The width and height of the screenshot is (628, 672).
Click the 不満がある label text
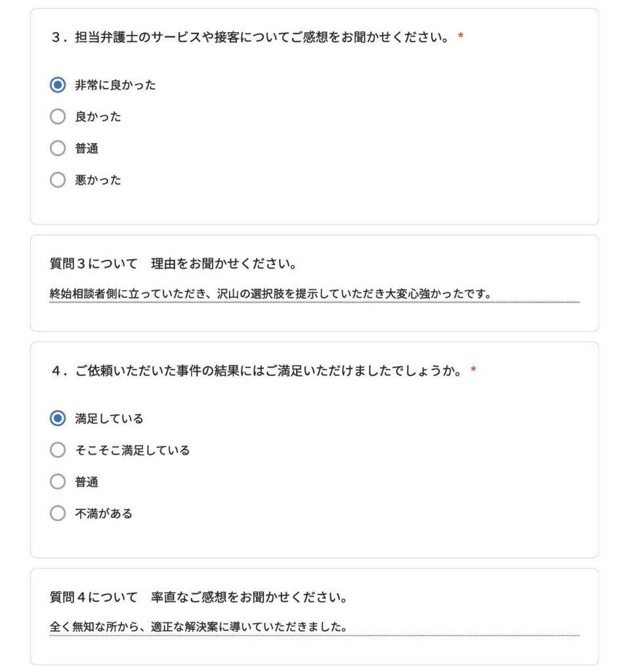(104, 513)
